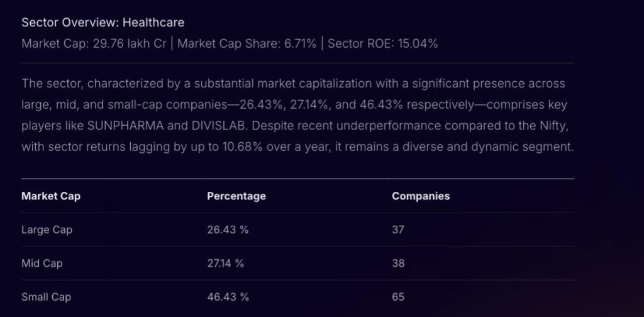Sort by the Companies column header
Image resolution: width=644 pixels, height=317 pixels.
click(421, 196)
